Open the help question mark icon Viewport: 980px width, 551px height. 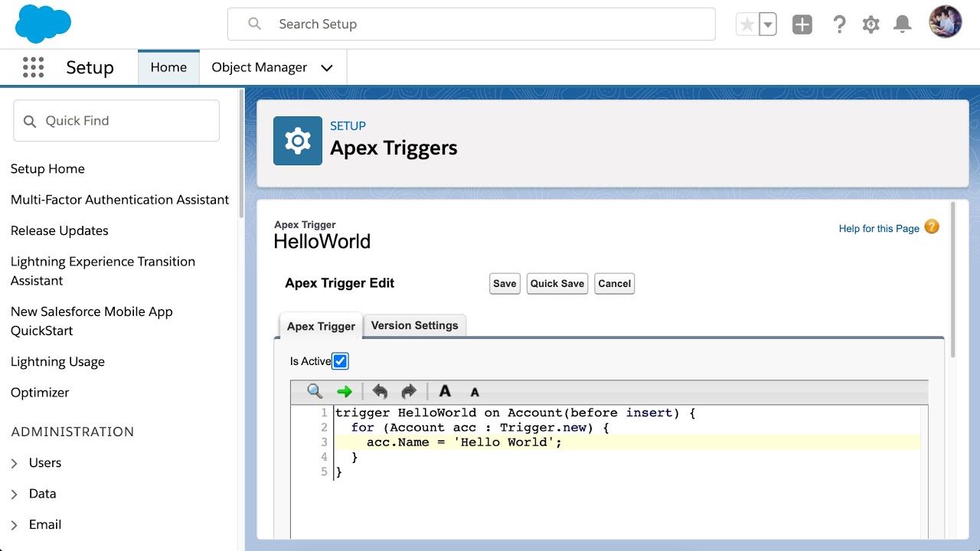tap(839, 24)
